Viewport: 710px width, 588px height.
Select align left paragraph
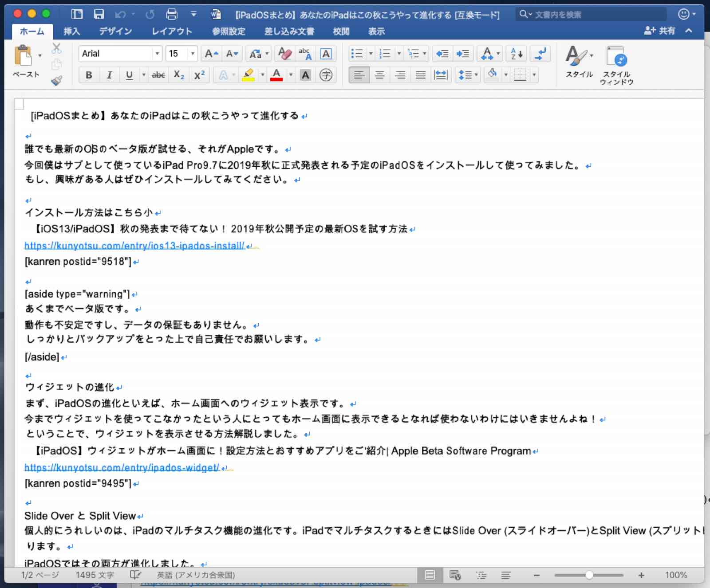359,75
